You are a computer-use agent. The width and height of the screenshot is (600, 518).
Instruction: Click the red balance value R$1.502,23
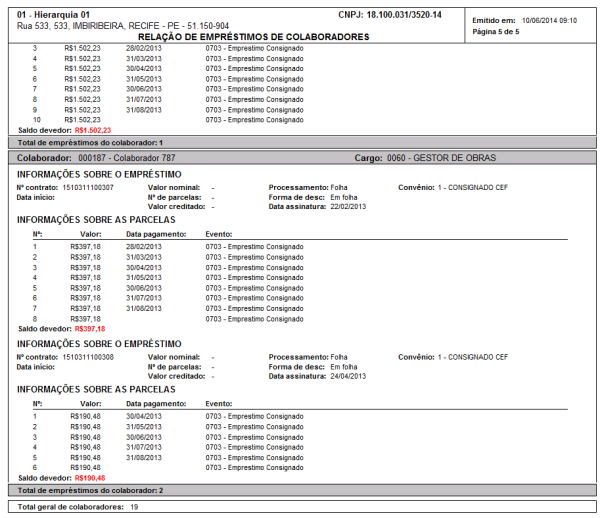[x=92, y=130]
